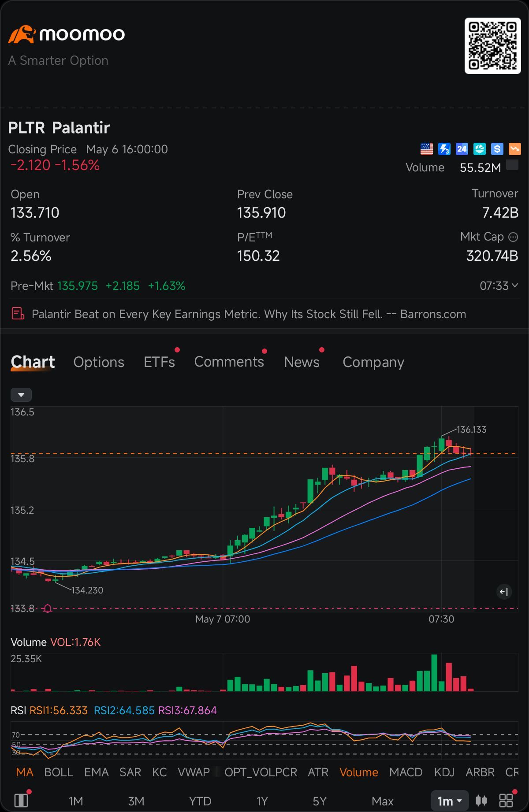Image resolution: width=529 pixels, height=812 pixels.
Task: Switch to the Chart tab
Action: [x=33, y=362]
